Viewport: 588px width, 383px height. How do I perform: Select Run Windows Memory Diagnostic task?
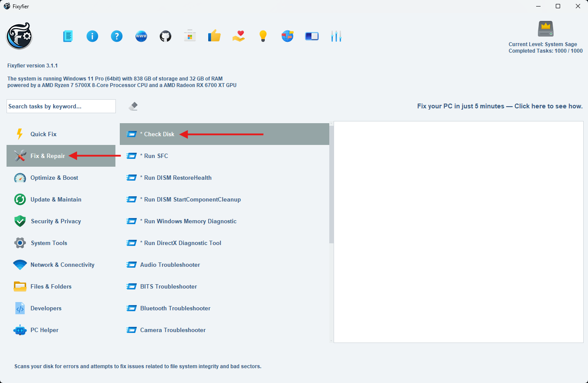coord(224,221)
